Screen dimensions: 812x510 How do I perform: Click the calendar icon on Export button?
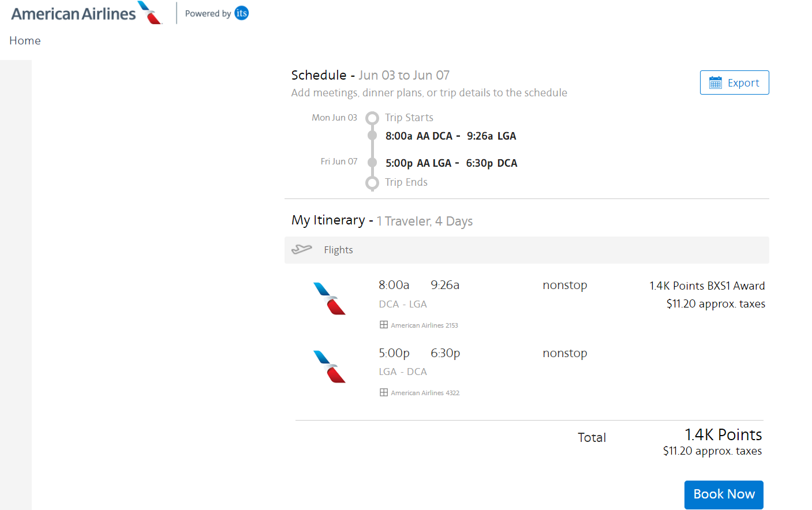point(716,82)
